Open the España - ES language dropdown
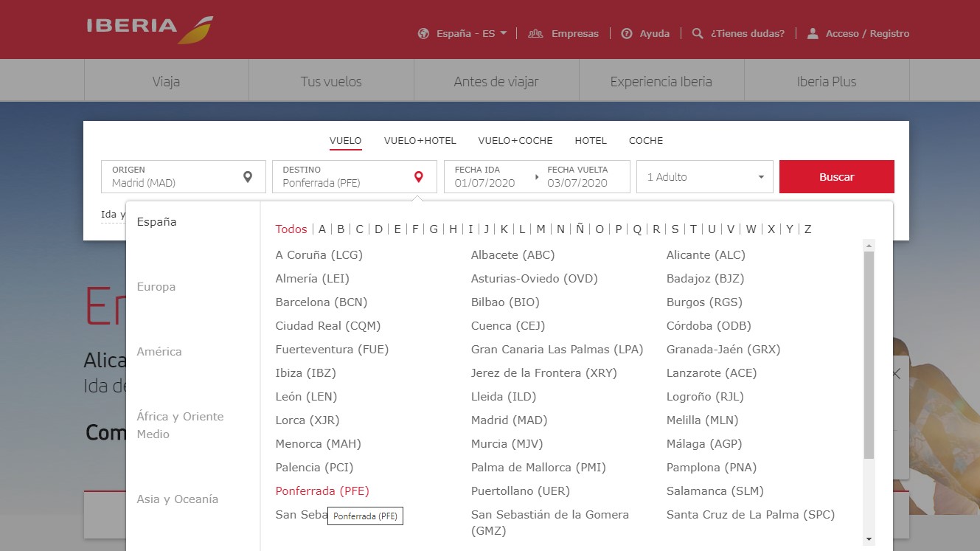980x551 pixels. point(472,33)
